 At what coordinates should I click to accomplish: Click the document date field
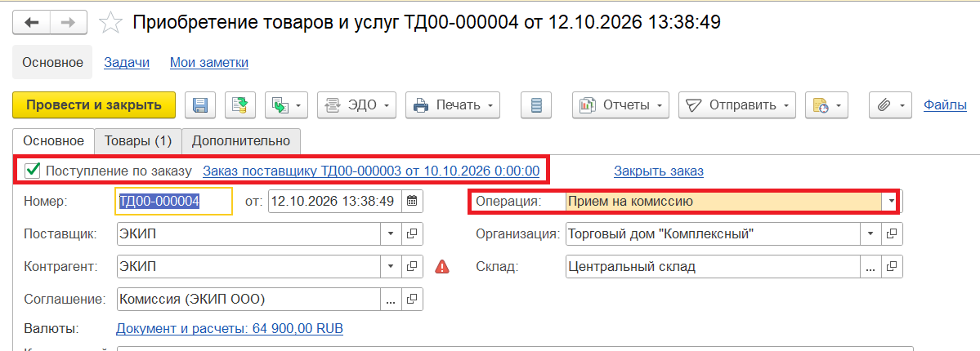coord(335,201)
